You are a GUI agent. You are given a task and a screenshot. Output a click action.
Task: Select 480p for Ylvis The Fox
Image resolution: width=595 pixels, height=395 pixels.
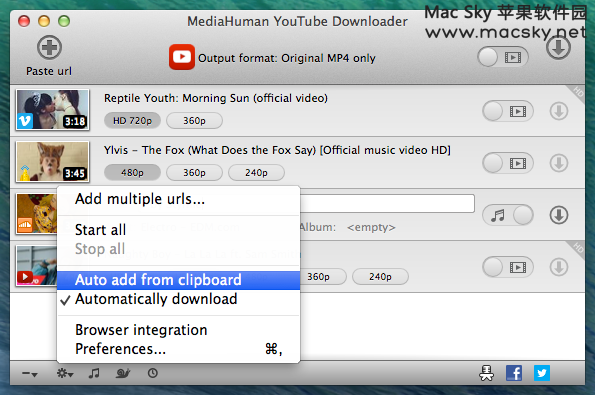click(132, 173)
